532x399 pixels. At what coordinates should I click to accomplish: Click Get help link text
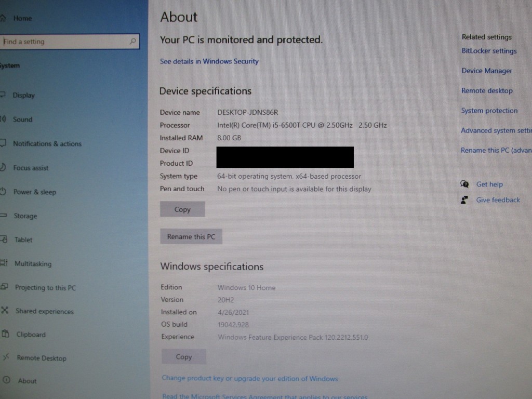point(489,184)
